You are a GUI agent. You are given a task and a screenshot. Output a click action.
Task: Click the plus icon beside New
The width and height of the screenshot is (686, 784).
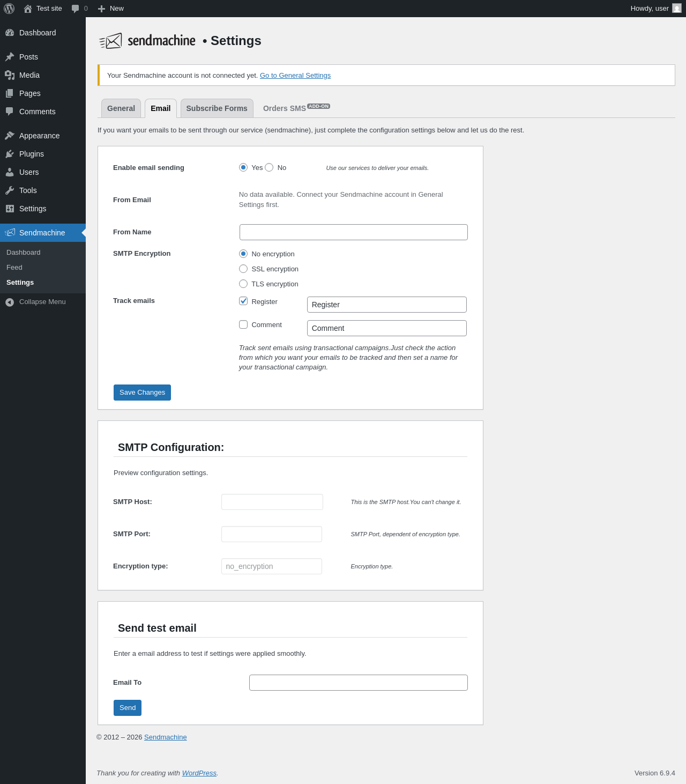(x=101, y=9)
